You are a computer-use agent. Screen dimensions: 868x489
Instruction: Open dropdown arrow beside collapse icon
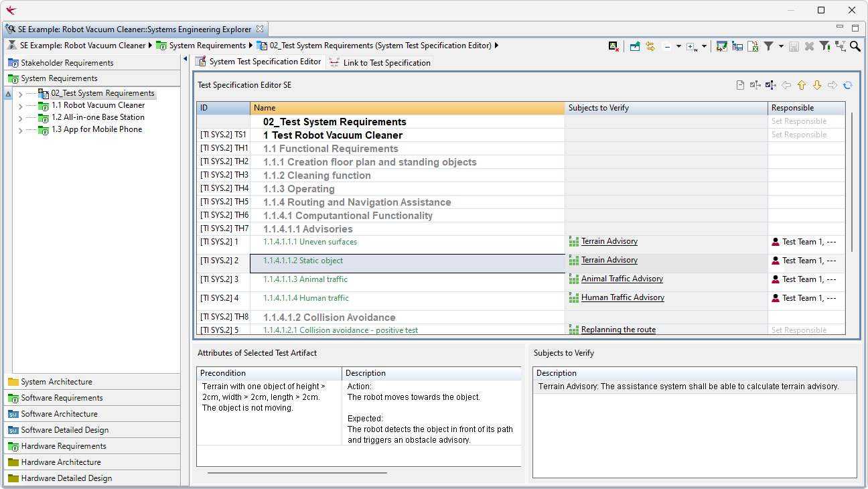tap(678, 47)
